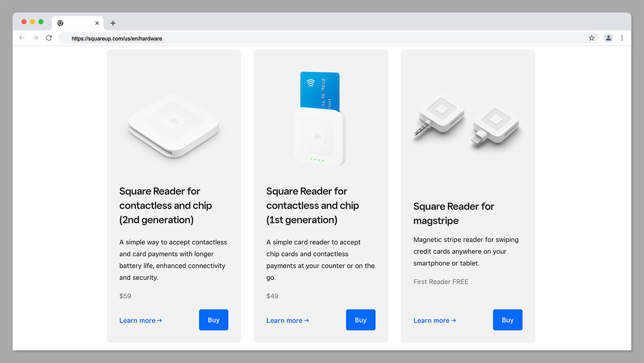Click the site favicon on the active tab
Screen dimensions: 644x363
(x=60, y=23)
